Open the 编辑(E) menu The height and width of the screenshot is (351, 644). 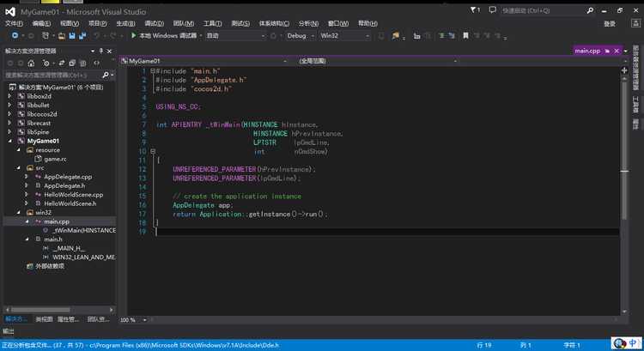point(41,23)
